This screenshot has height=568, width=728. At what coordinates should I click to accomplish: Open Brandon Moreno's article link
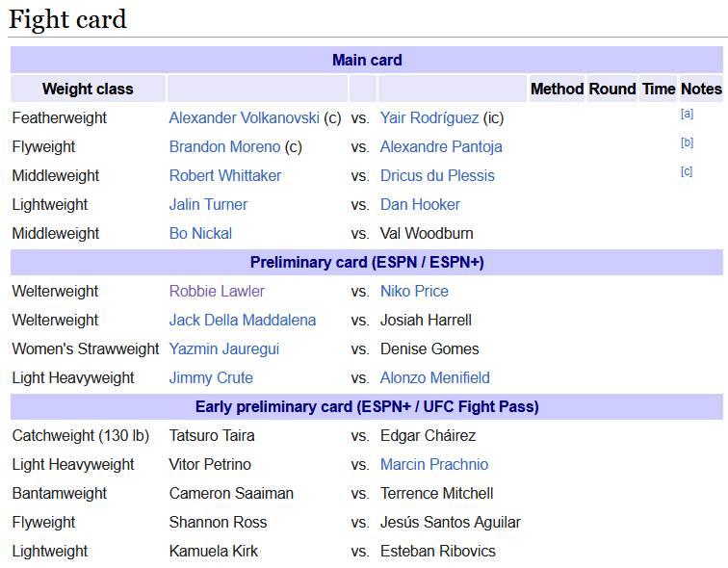coord(224,146)
